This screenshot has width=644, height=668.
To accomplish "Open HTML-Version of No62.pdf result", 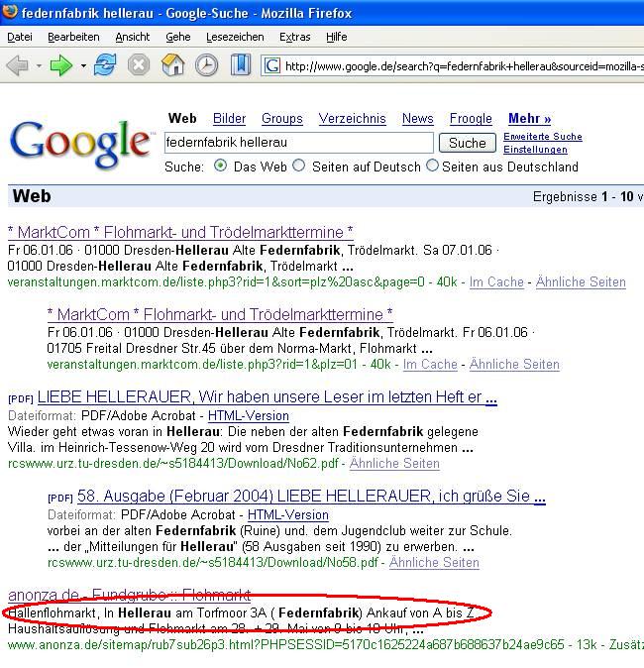I will 249,416.
